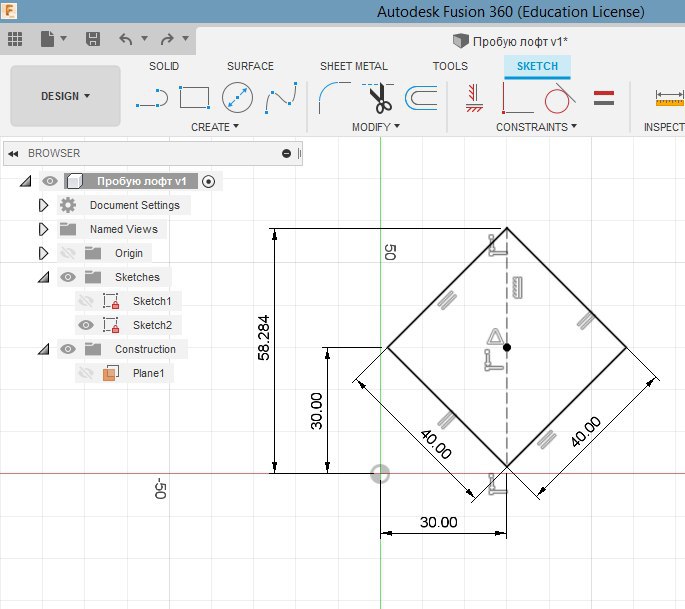Screen dimensions: 685x609
Task: Click the Save icon in the toolbar
Action: [93, 39]
